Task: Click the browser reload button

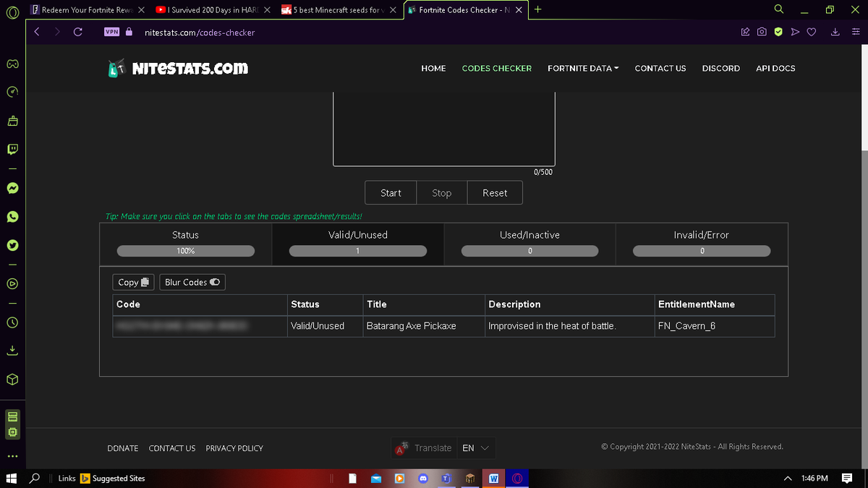Action: [77, 32]
